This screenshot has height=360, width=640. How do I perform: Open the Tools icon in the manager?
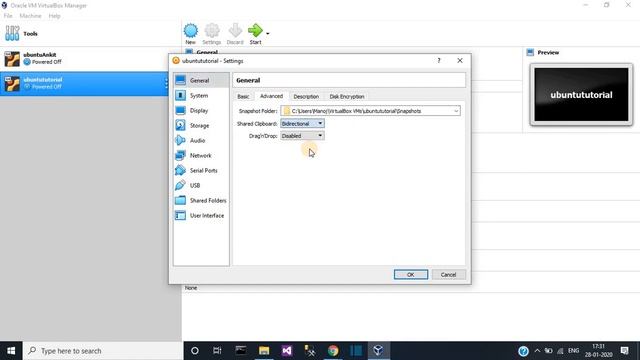point(12,33)
